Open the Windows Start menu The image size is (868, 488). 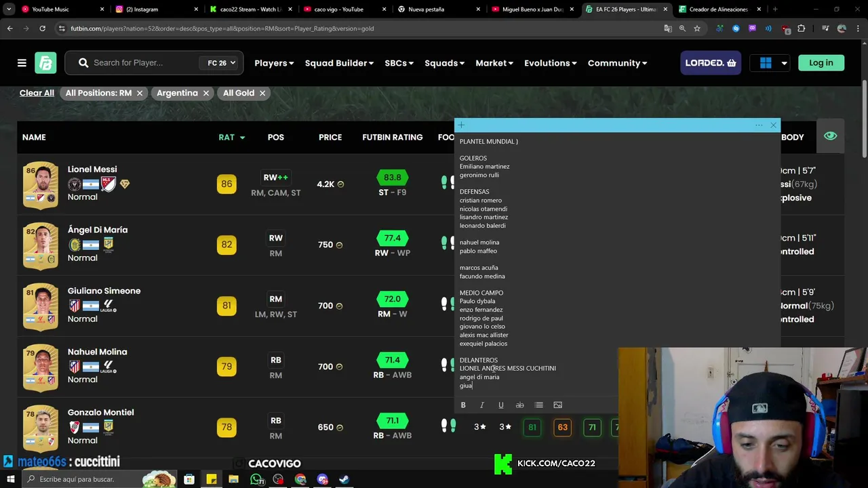pyautogui.click(x=12, y=479)
